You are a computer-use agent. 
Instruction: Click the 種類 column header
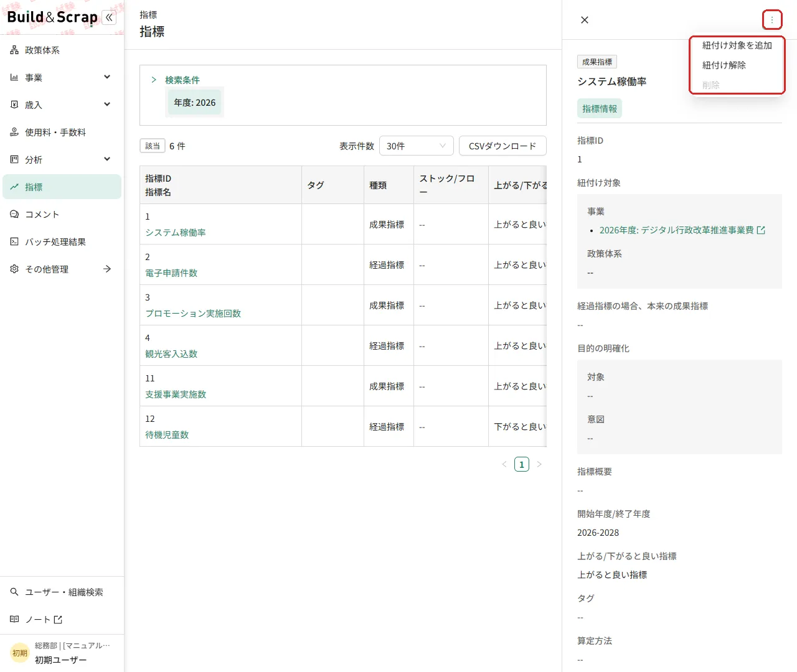click(x=389, y=185)
